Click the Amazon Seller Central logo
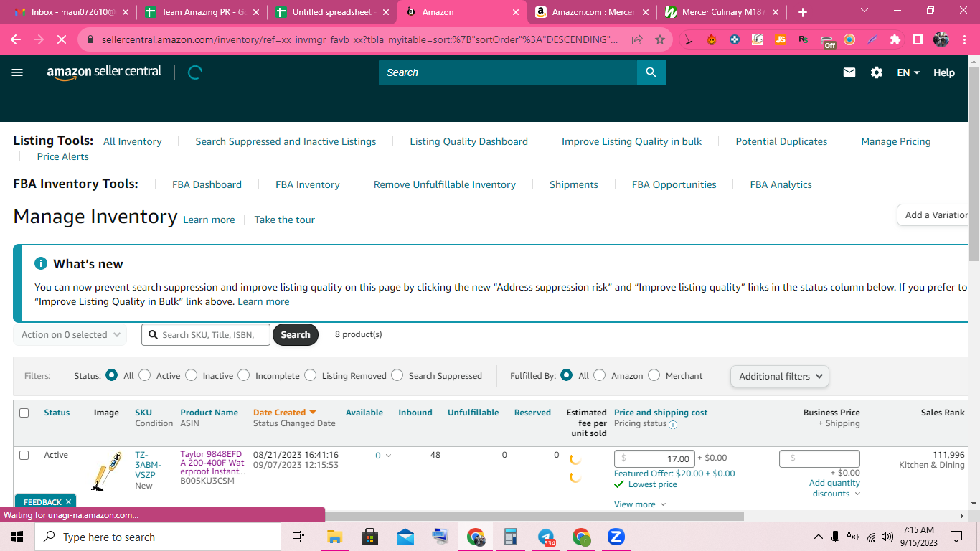This screenshot has width=980, height=551. [x=104, y=72]
